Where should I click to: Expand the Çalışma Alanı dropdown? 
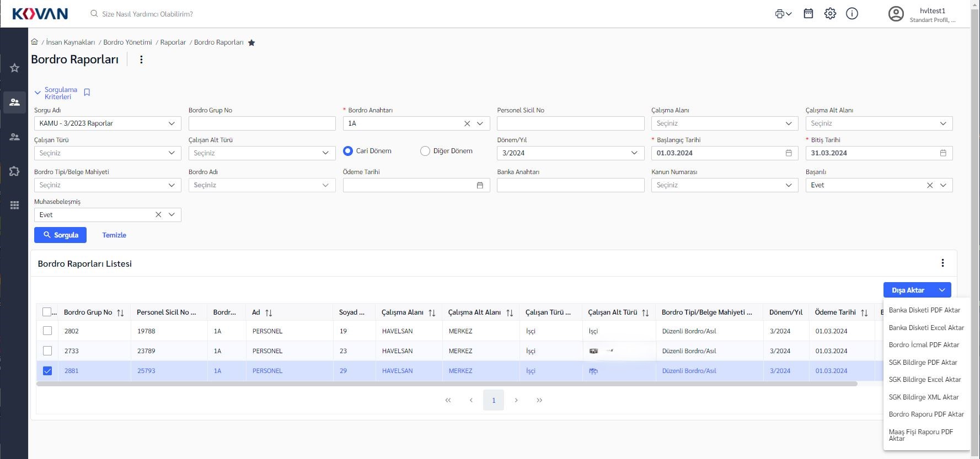(788, 123)
